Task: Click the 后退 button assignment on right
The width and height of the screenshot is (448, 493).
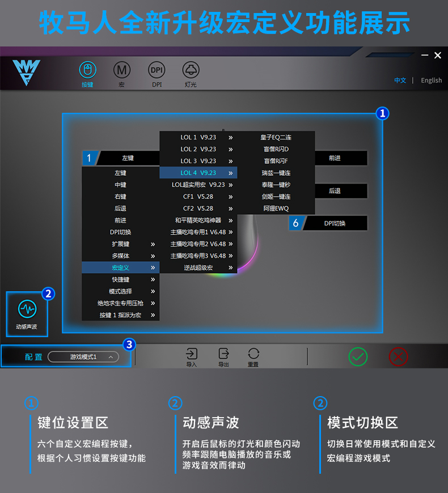Action: (x=341, y=190)
